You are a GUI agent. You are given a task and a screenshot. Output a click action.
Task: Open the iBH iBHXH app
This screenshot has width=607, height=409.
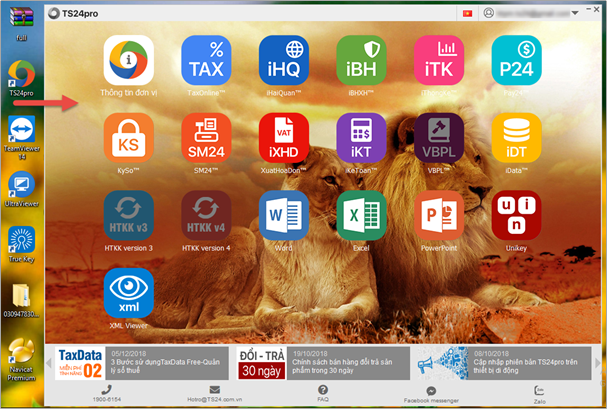click(x=361, y=60)
